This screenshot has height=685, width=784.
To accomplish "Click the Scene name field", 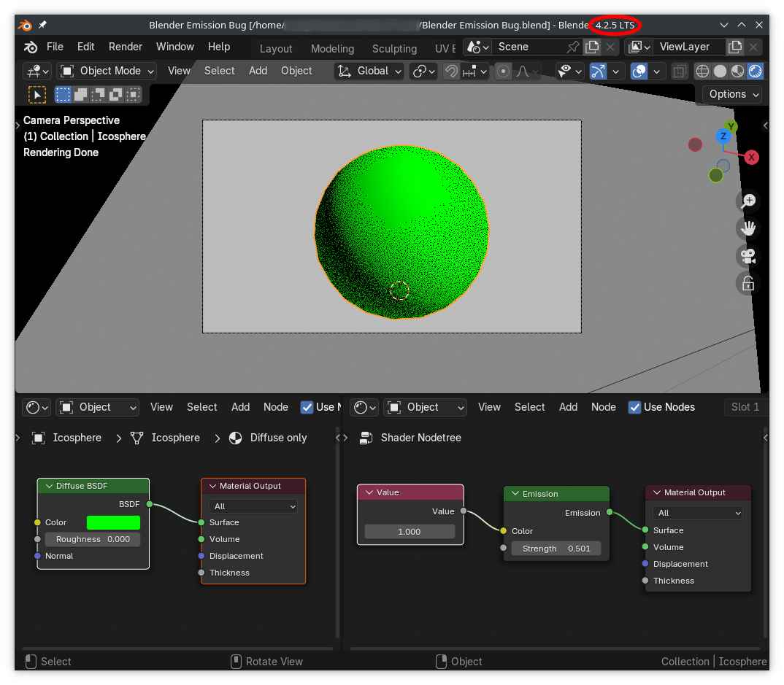I will click(x=529, y=47).
